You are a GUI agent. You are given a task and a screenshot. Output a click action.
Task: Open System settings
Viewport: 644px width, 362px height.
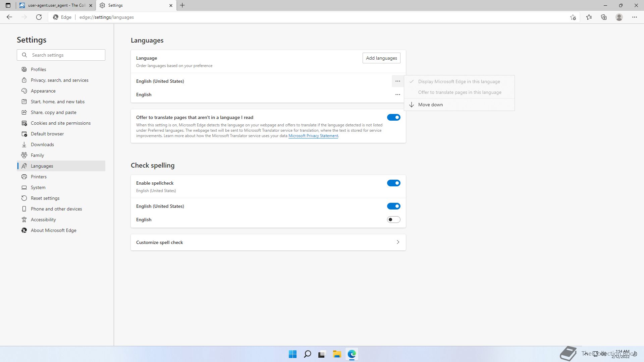click(x=61, y=187)
